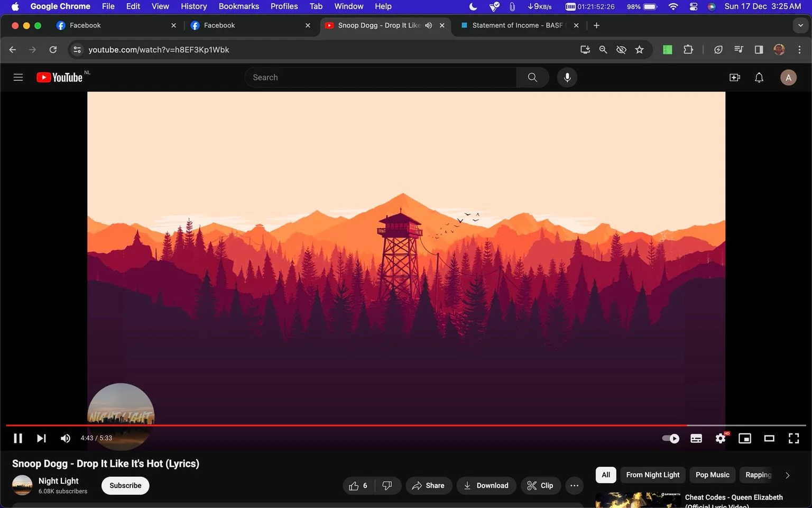Subscribe to Night Light channel
Screen dimensions: 812x508
(125, 485)
